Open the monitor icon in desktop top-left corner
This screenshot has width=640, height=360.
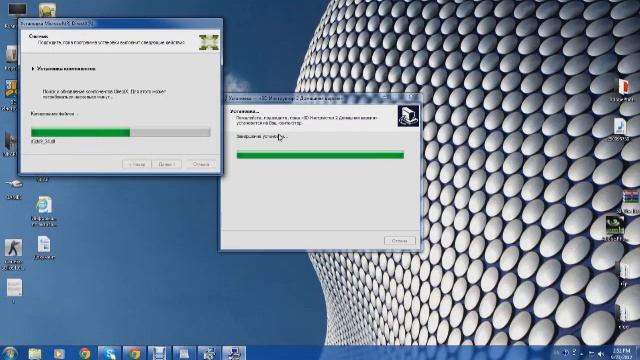pos(17,9)
